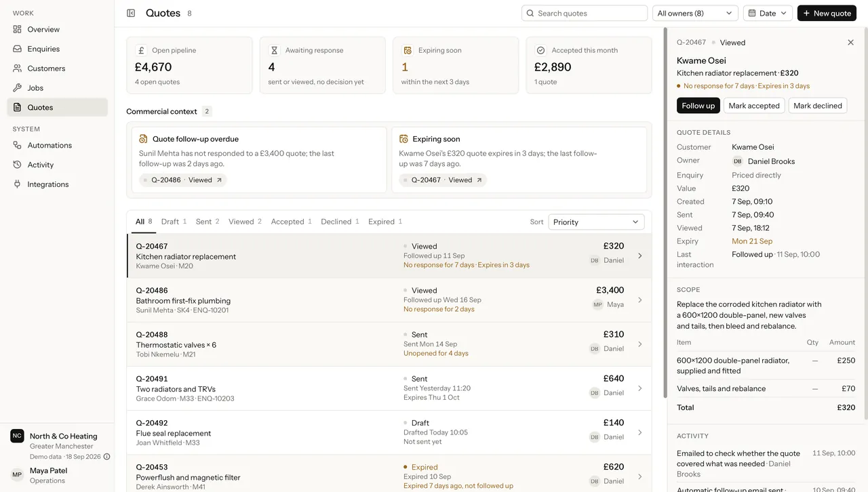The height and width of the screenshot is (492, 868).
Task: Click the Jobs wrench icon
Action: click(18, 87)
